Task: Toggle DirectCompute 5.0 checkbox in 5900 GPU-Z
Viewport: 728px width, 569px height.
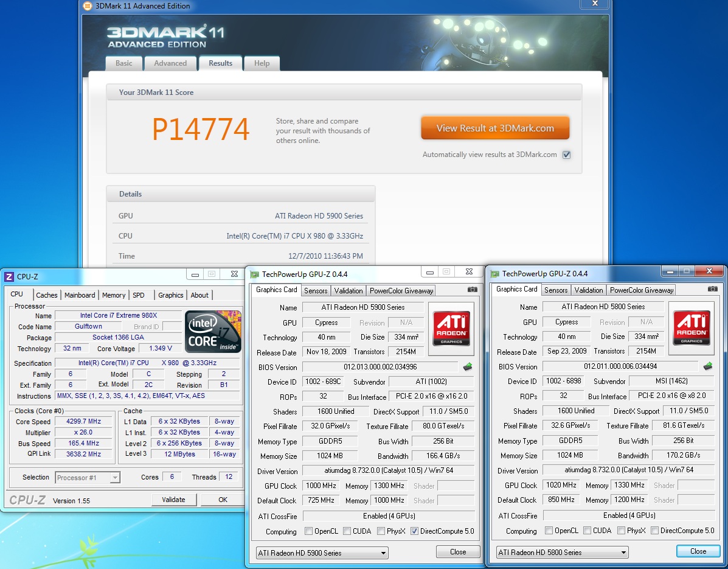Action: point(415,531)
